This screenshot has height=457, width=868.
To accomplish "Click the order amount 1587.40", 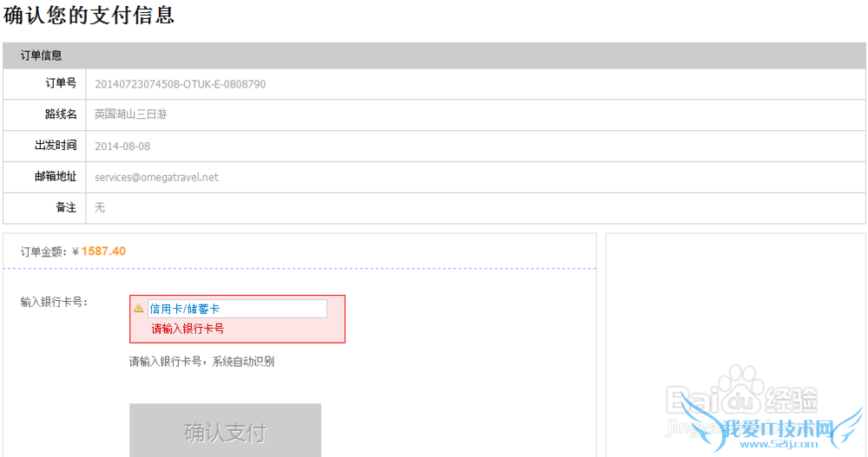I will tap(103, 251).
